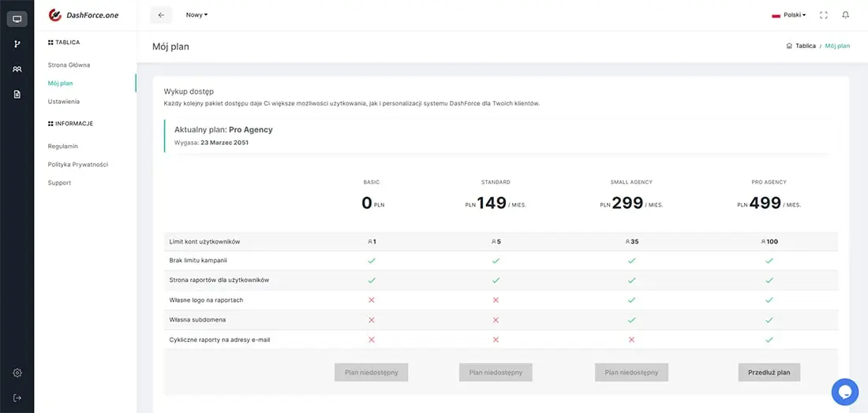Click the DashForce.one logo
This screenshot has width=868, height=413.
[84, 15]
